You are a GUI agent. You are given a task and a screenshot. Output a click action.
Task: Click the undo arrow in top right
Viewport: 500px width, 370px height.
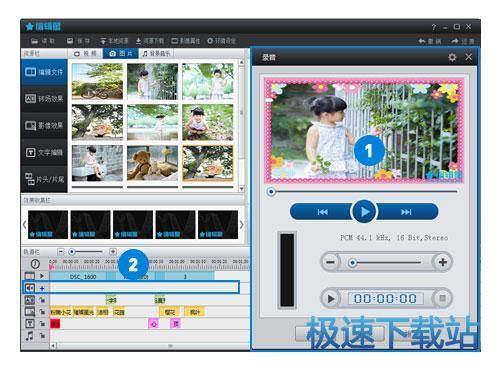(x=422, y=41)
